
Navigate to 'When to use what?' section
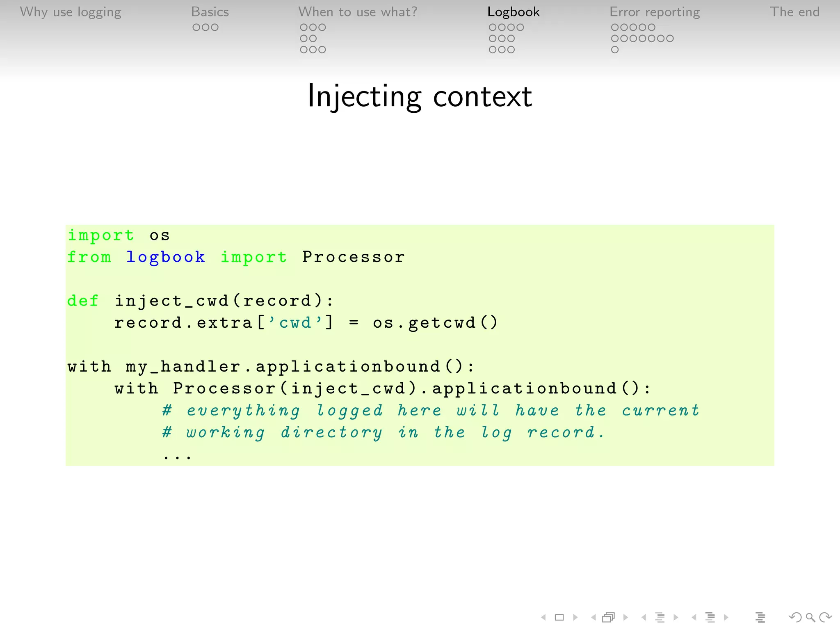(x=358, y=12)
